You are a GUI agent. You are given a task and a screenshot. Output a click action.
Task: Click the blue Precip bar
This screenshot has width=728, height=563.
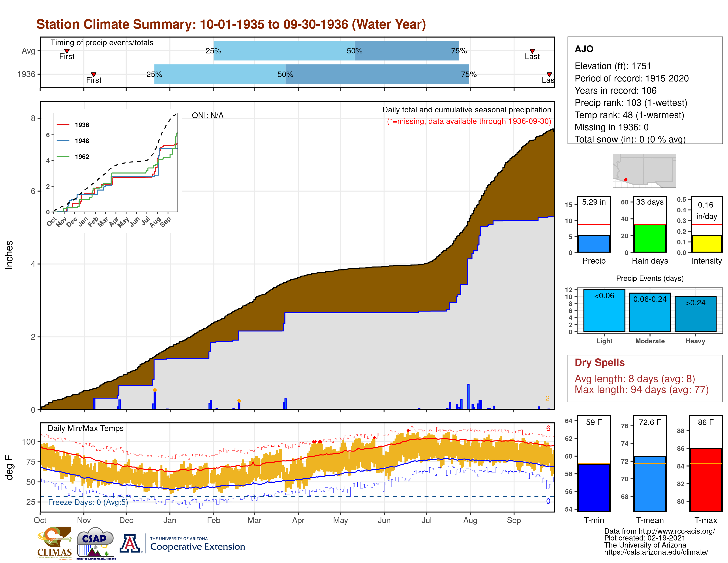pos(594,244)
